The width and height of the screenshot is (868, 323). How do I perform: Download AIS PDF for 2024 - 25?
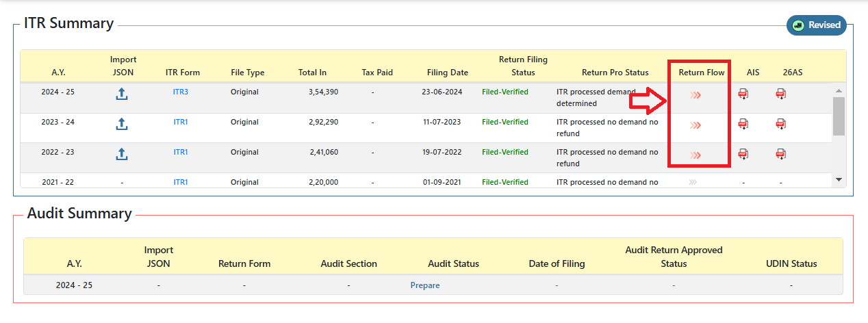(x=743, y=94)
